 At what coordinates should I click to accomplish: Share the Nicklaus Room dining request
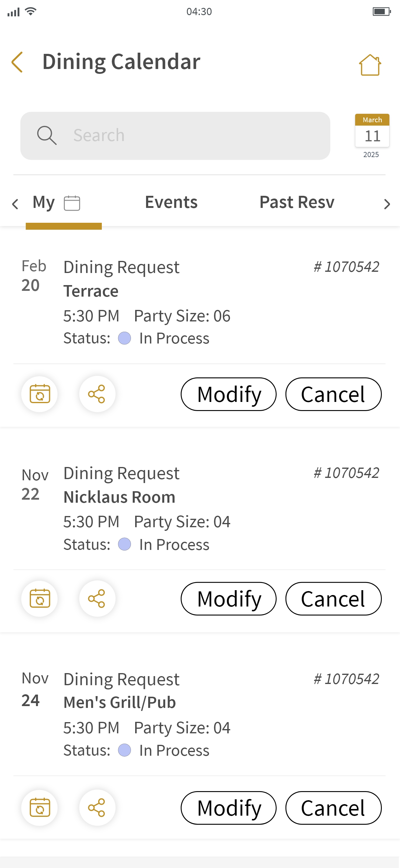click(97, 598)
